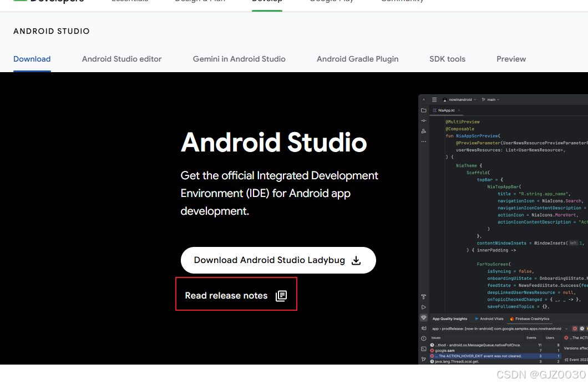Image resolution: width=588 pixels, height=384 pixels.
Task: Toggle the red fatal issues filter icon
Action: pyautogui.click(x=575, y=329)
